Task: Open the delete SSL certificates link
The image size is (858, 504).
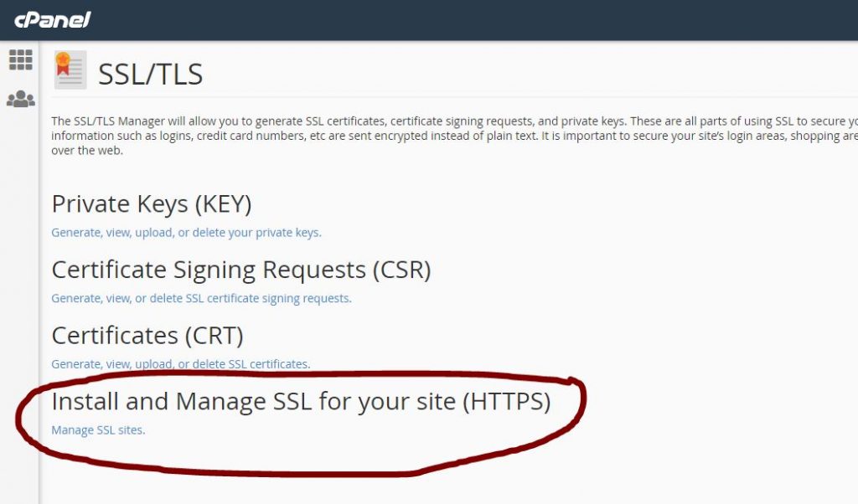Action: [181, 363]
